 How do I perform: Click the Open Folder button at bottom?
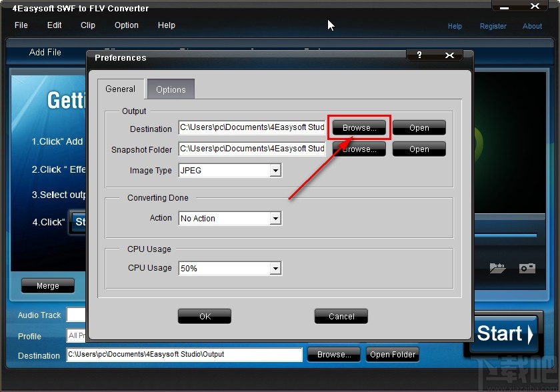click(x=392, y=354)
